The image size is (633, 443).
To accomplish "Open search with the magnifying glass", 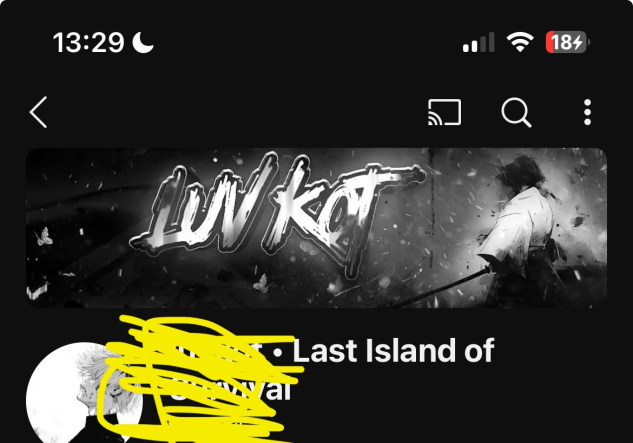I will pos(516,112).
